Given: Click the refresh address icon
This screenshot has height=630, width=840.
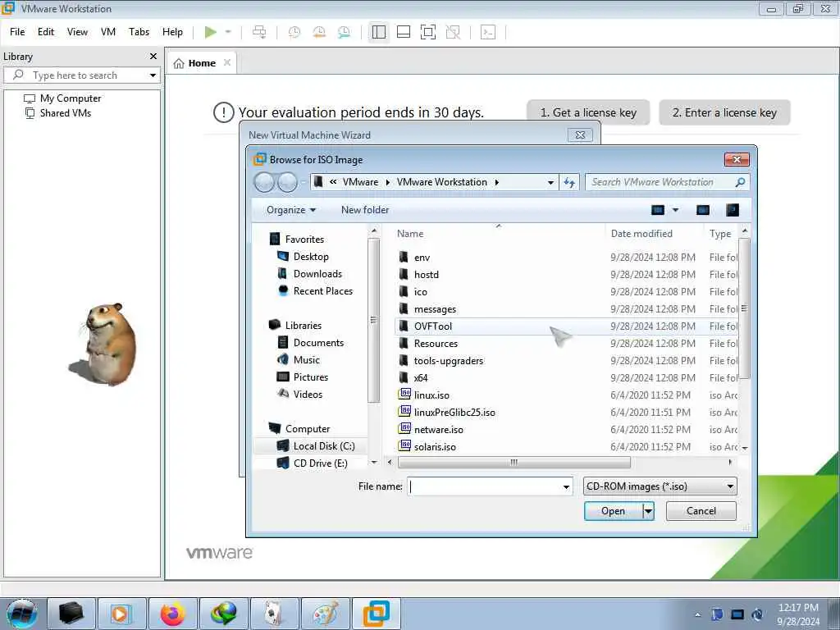Looking at the screenshot, I should [569, 183].
